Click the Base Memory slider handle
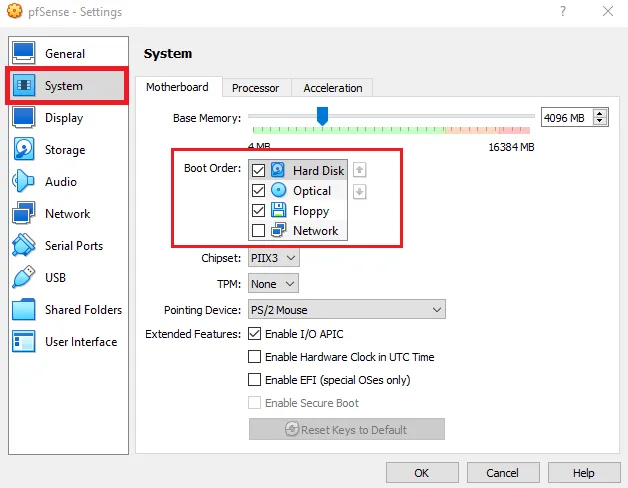The image size is (628, 488). (x=322, y=116)
